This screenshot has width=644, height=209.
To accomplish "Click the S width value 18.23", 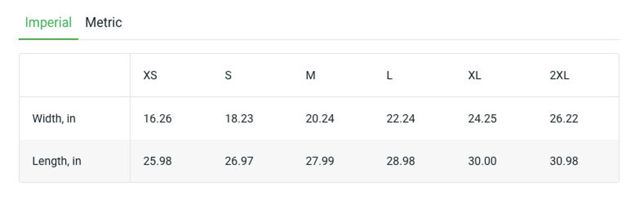I will (x=239, y=119).
